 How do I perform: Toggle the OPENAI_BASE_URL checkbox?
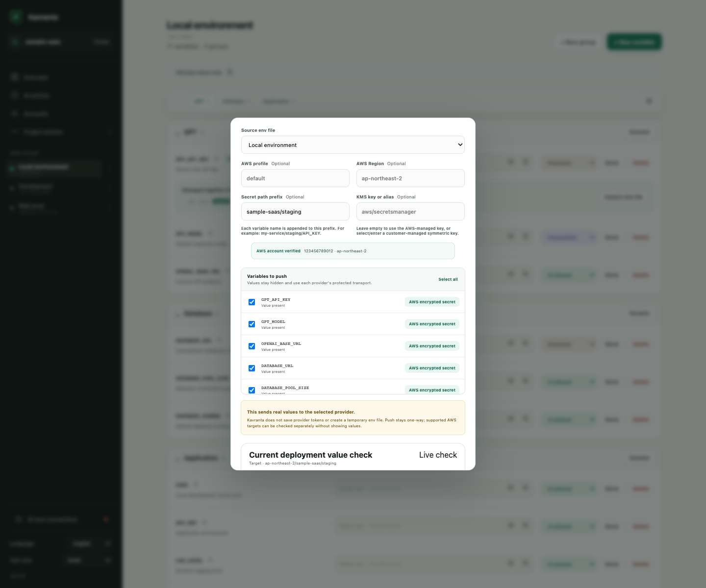tap(252, 346)
